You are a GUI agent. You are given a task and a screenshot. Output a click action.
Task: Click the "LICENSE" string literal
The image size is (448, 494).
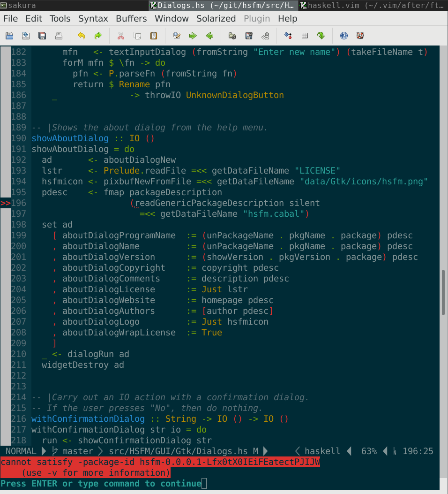pyautogui.click(x=317, y=171)
